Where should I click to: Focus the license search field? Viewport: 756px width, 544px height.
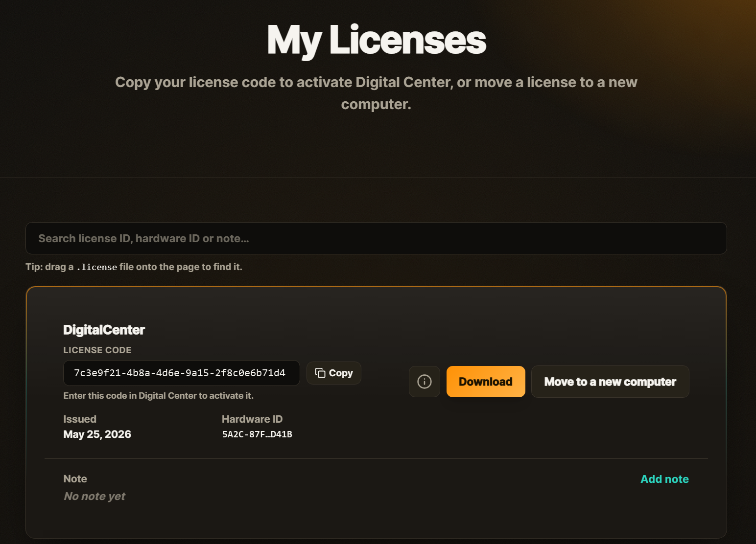(376, 238)
